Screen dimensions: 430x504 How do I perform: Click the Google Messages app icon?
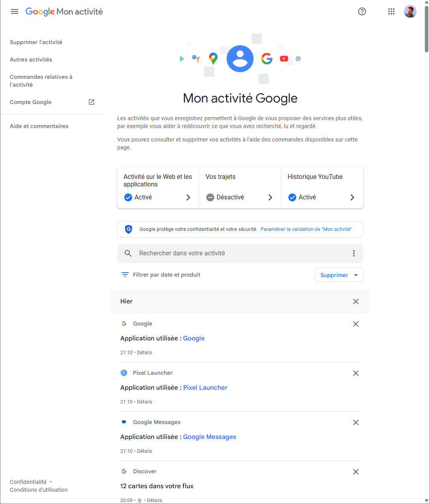tap(124, 422)
